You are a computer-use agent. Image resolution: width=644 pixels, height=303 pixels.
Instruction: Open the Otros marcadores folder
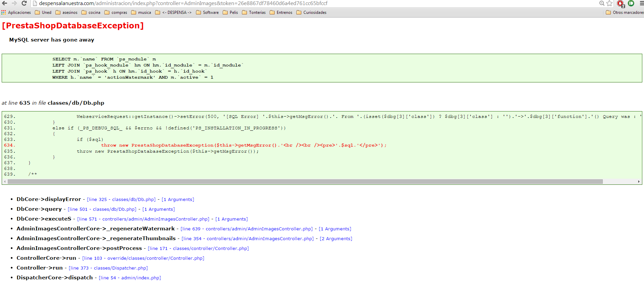pos(625,12)
